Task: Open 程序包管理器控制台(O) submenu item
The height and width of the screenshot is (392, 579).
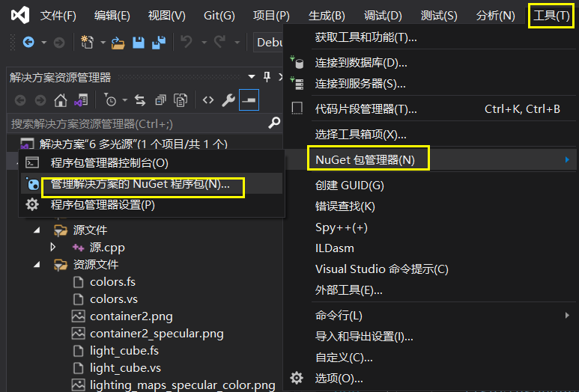Action: coord(151,162)
